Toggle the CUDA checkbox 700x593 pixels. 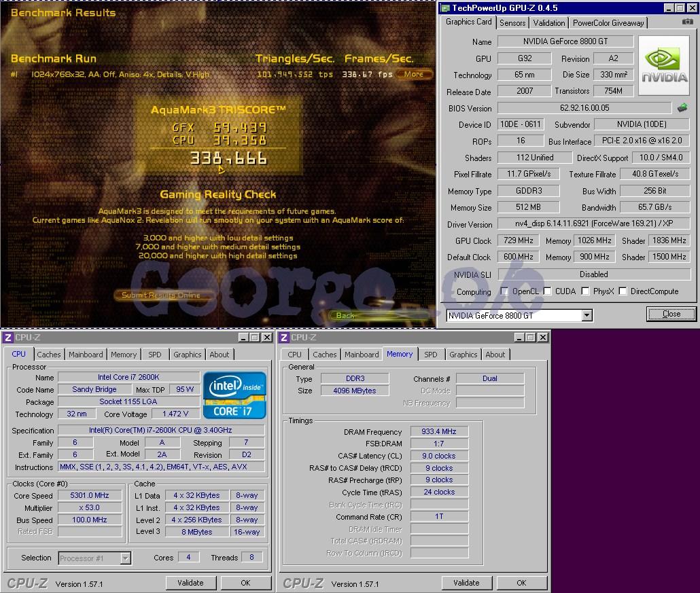(x=547, y=291)
